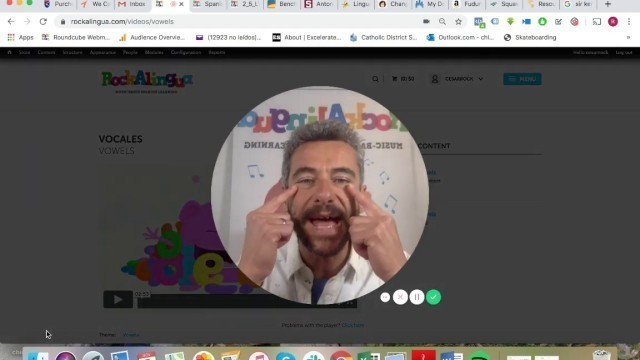Switch to the Lingu... tab
This screenshot has height=360, width=640.
tap(356, 4)
